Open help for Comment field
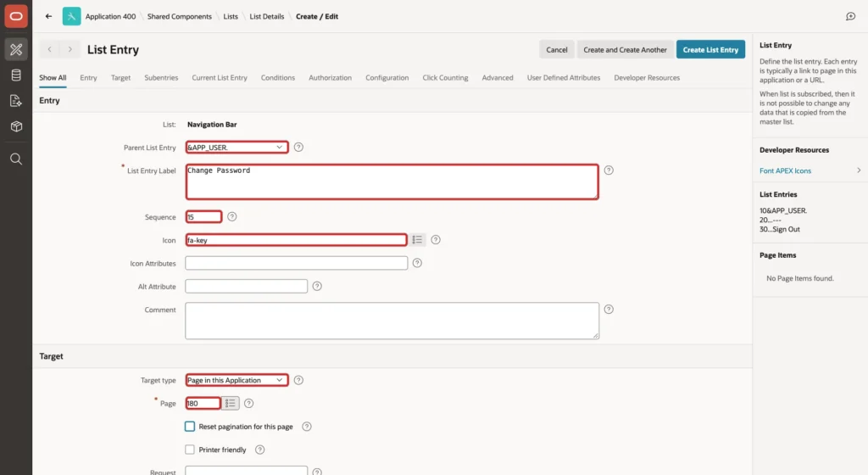The image size is (868, 475). point(609,309)
